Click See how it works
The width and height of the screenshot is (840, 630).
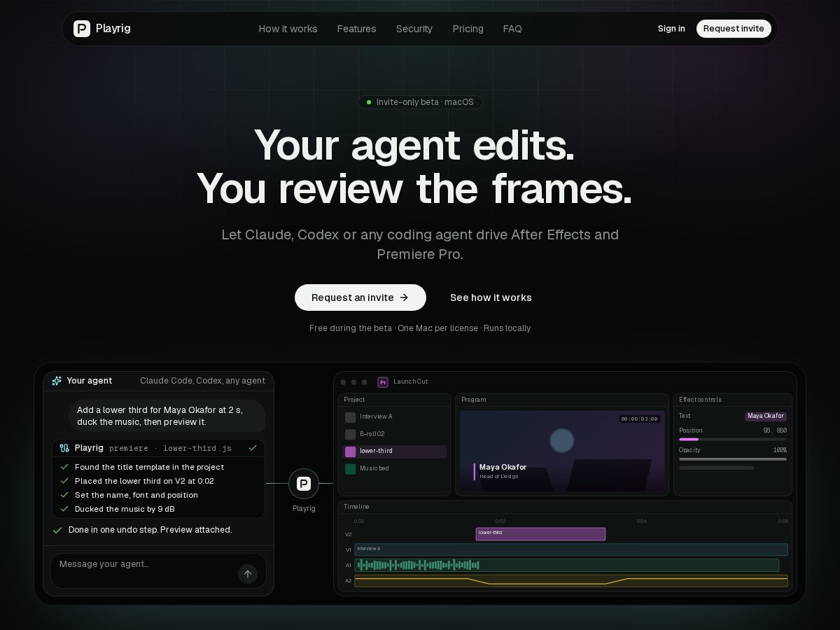pyautogui.click(x=491, y=297)
